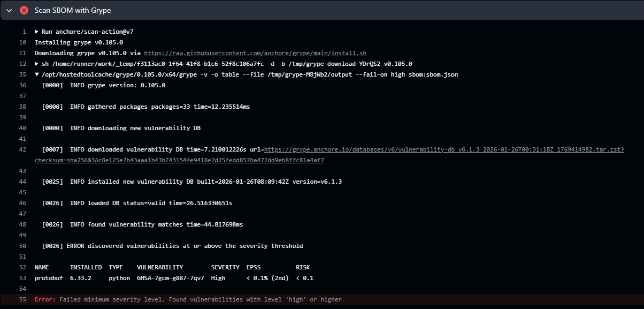The height and width of the screenshot is (309, 644).
Task: Click the INSTALLED column header
Action: [x=86, y=267]
